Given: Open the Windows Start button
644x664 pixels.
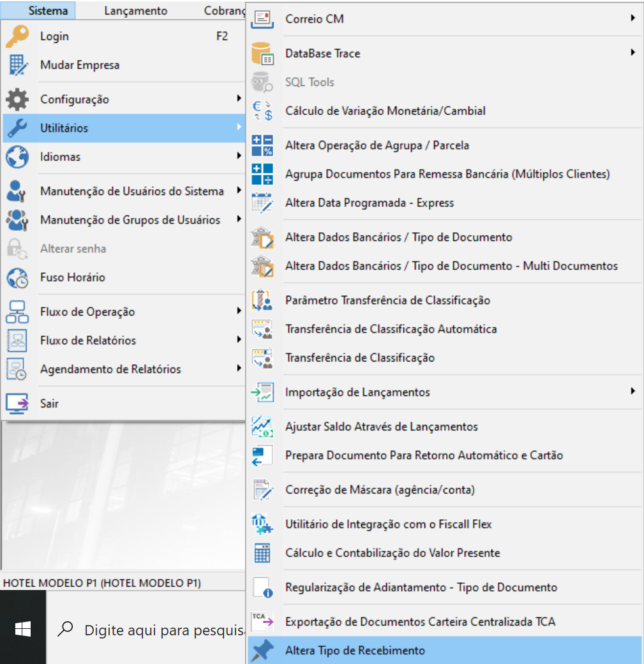Looking at the screenshot, I should 23,629.
